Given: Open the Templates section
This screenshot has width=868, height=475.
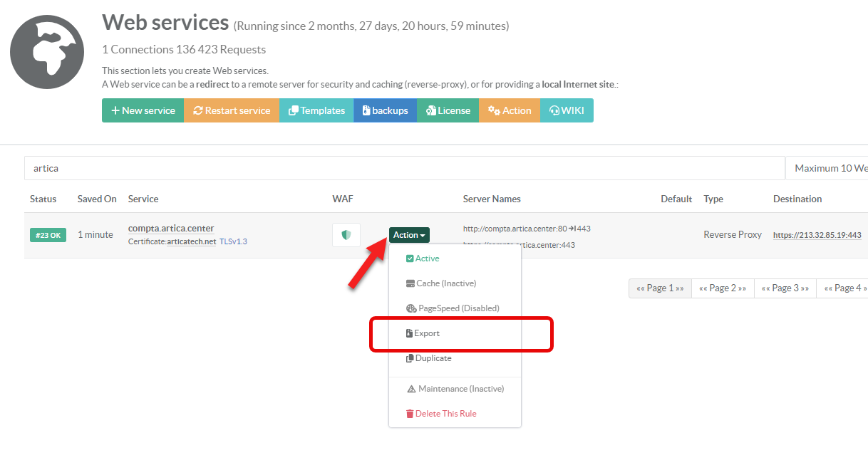Looking at the screenshot, I should click(316, 110).
